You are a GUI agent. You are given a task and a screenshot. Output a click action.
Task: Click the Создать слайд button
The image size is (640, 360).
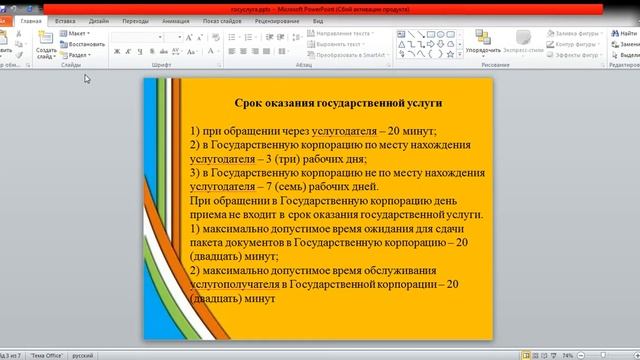pyautogui.click(x=46, y=45)
